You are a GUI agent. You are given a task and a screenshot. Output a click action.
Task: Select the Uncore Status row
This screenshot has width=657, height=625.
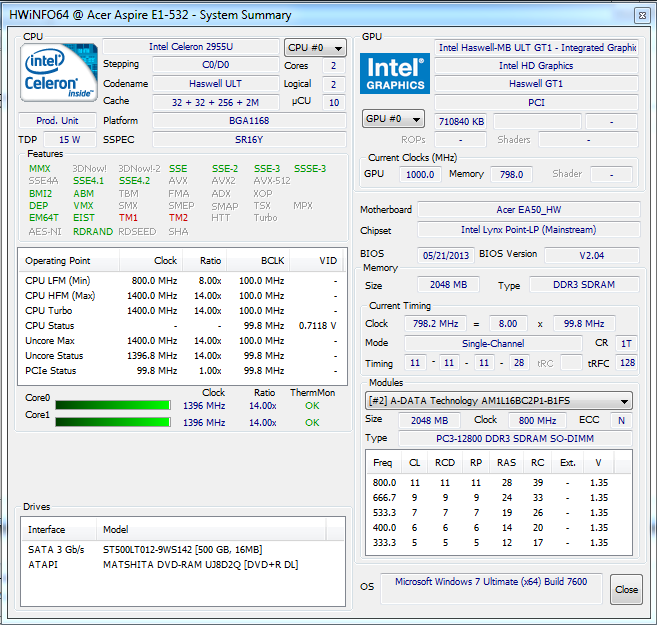(182, 356)
